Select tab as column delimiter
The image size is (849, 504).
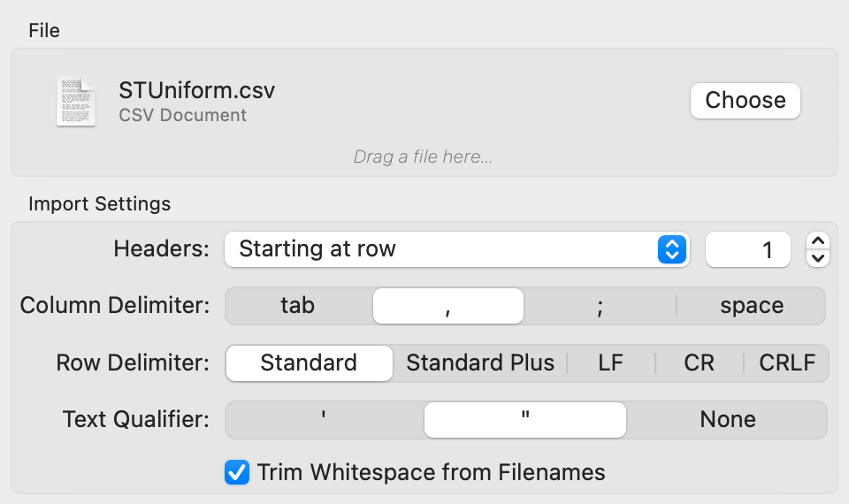[298, 306]
